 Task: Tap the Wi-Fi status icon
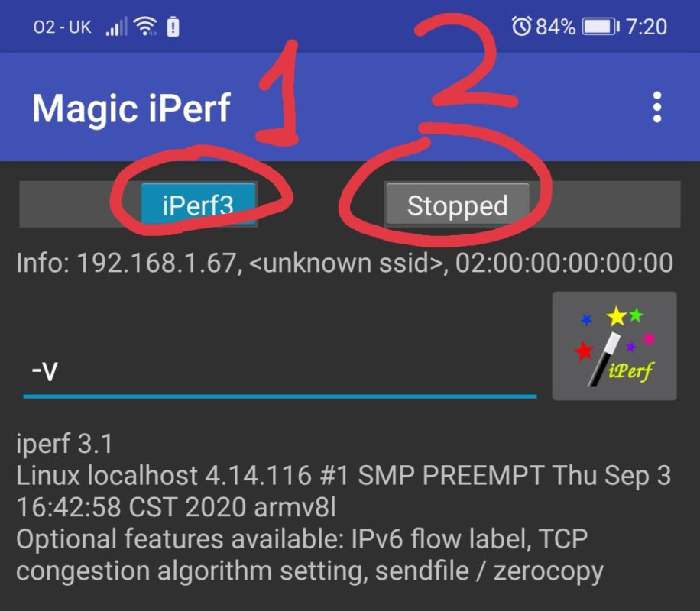(x=145, y=27)
